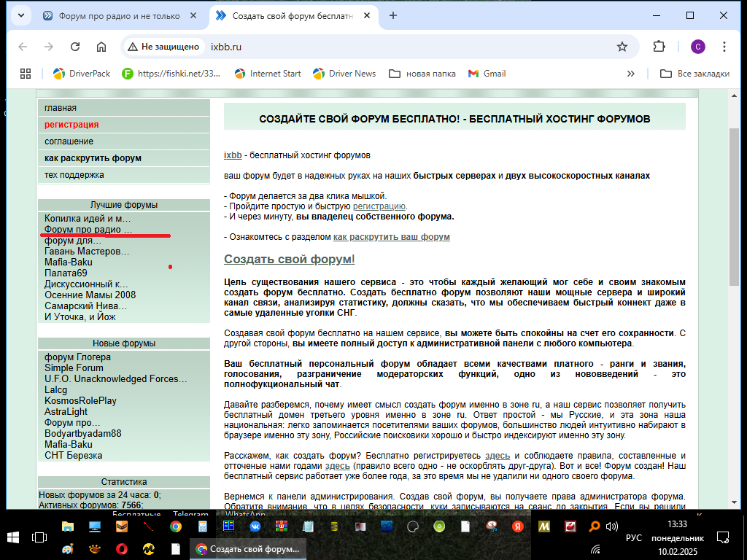Viewport: 747px width, 560px height.
Task: Go forward in browser history
Action: pyautogui.click(x=49, y=47)
